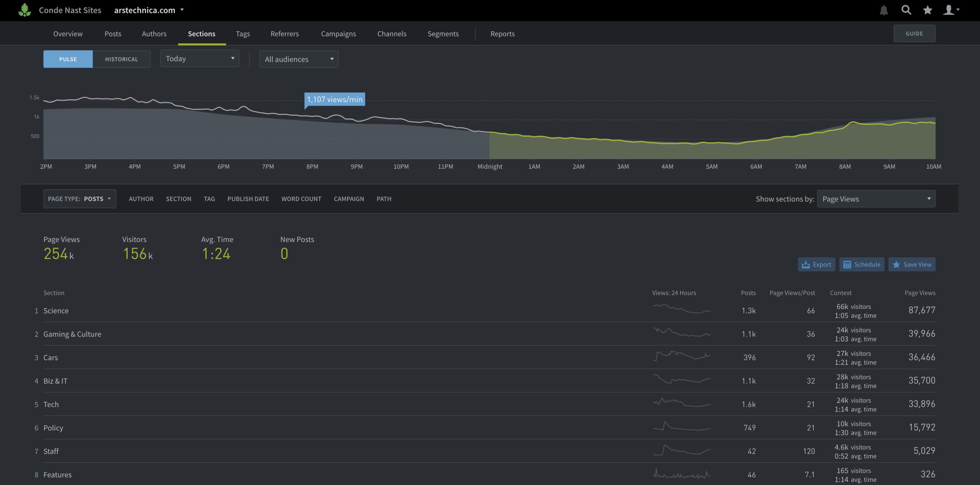Open the Schedule report dialog
The image size is (980, 485).
(862, 264)
